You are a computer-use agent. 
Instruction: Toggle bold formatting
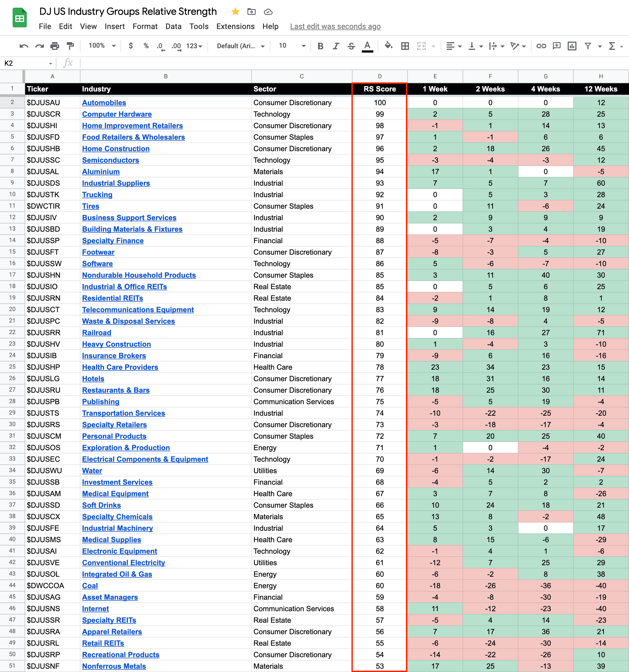(320, 46)
